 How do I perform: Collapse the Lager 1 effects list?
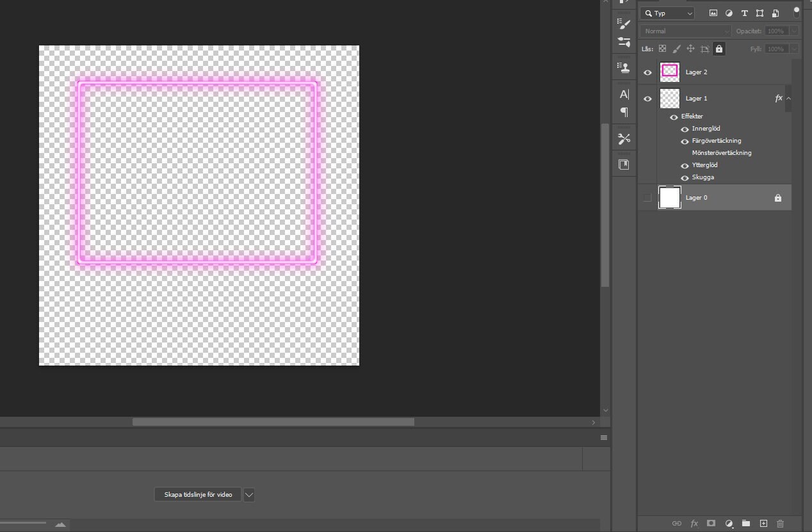(788, 98)
